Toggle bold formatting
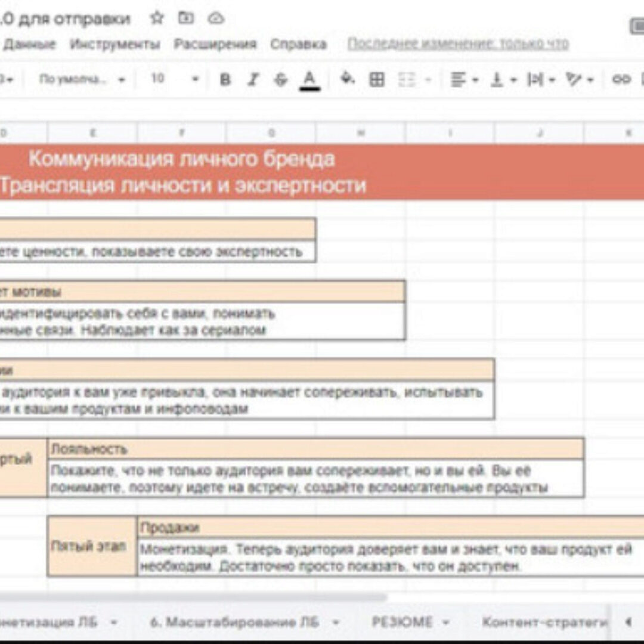The width and height of the screenshot is (644, 644). tap(225, 79)
